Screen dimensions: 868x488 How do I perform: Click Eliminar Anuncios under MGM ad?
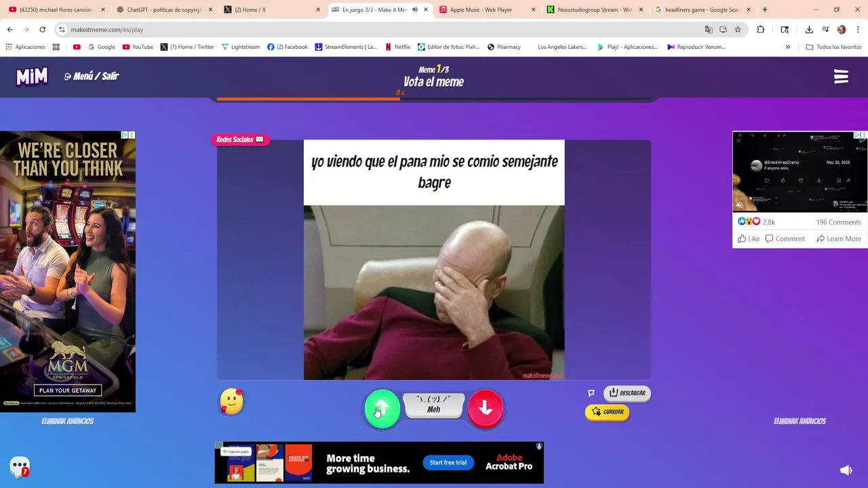tap(68, 421)
